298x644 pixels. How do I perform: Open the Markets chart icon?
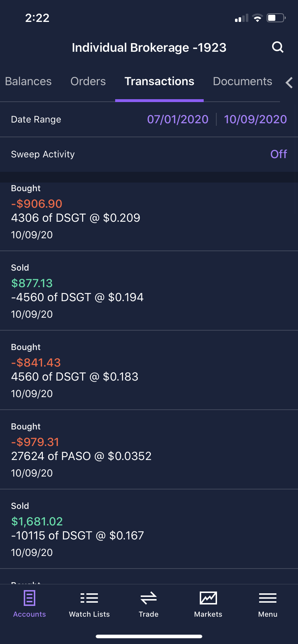click(x=208, y=598)
